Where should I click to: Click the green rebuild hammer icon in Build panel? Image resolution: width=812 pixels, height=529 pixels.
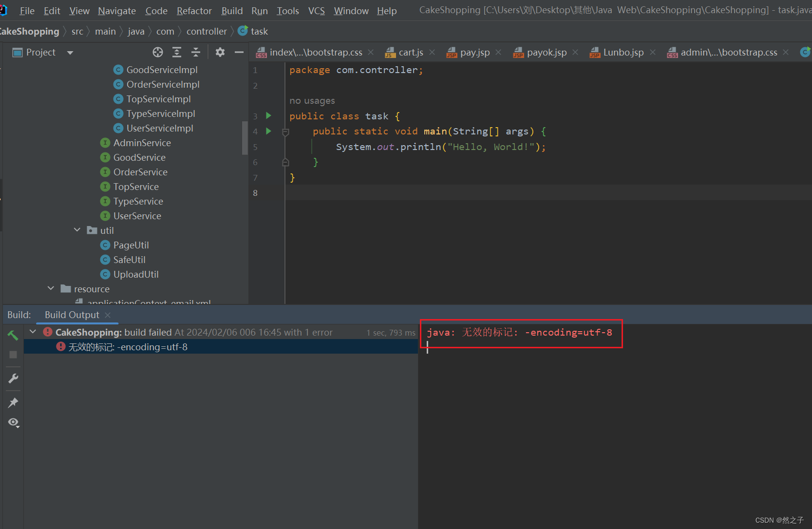13,335
